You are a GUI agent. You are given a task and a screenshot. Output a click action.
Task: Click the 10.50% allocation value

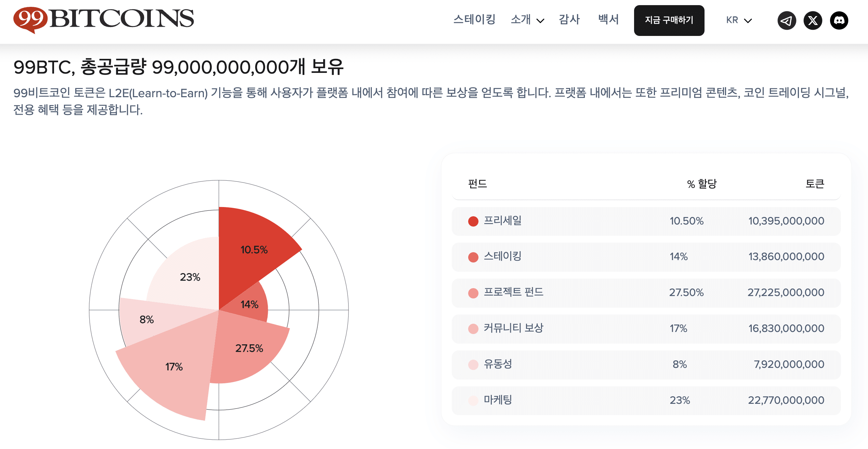click(686, 221)
